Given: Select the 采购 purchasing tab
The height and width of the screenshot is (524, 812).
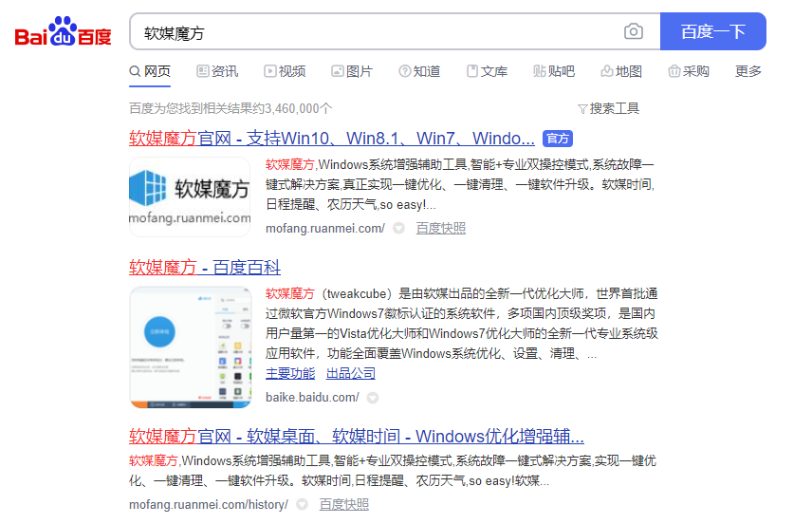Looking at the screenshot, I should (689, 71).
